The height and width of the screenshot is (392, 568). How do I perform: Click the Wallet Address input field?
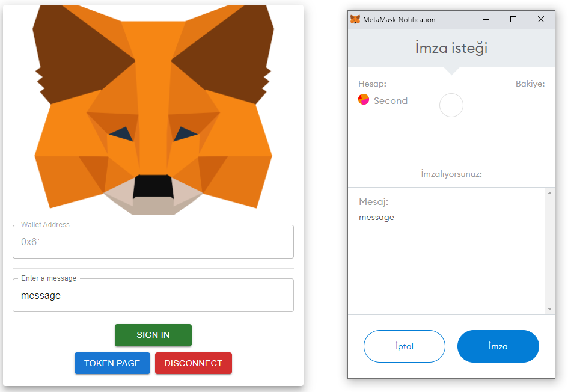[153, 242]
